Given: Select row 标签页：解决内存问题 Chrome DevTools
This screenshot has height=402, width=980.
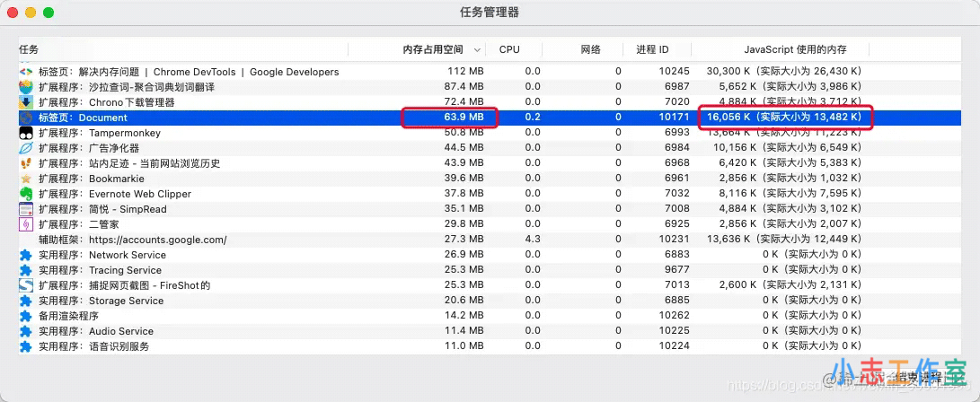Looking at the screenshot, I should tap(490, 72).
